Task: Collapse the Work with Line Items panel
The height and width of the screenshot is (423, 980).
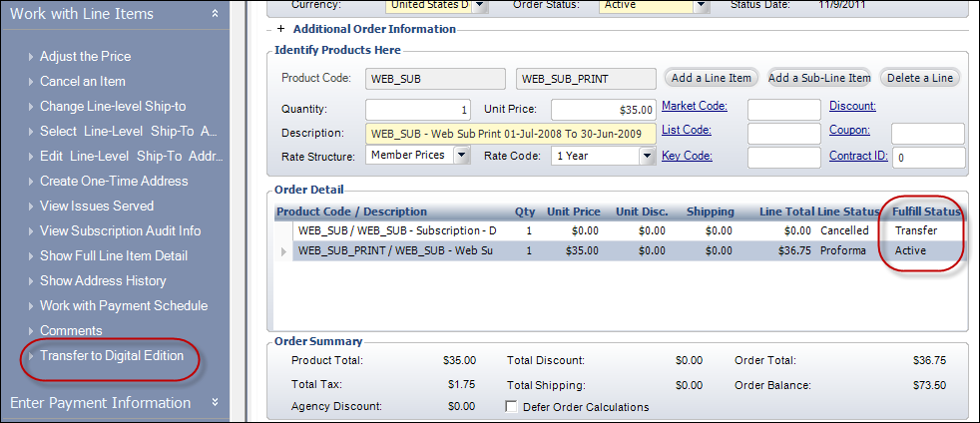Action: pyautogui.click(x=216, y=14)
